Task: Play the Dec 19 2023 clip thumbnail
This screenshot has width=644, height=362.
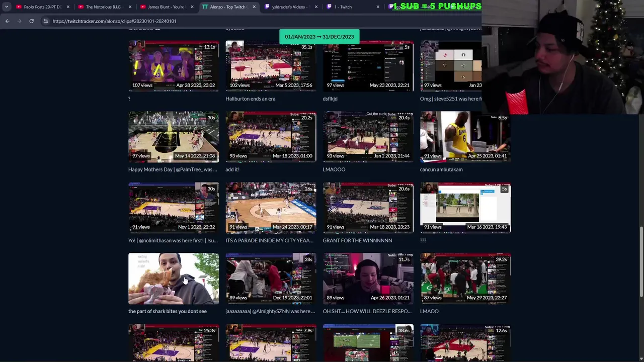Action: [271, 279]
